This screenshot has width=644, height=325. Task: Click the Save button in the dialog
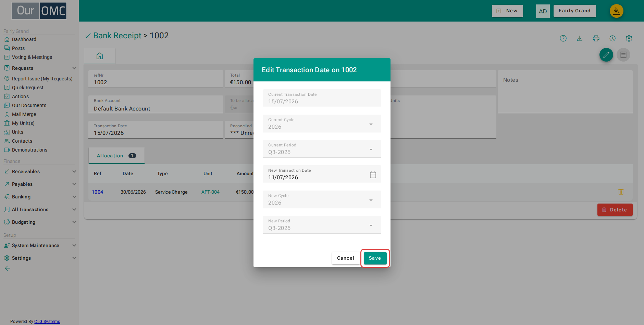[x=375, y=258]
